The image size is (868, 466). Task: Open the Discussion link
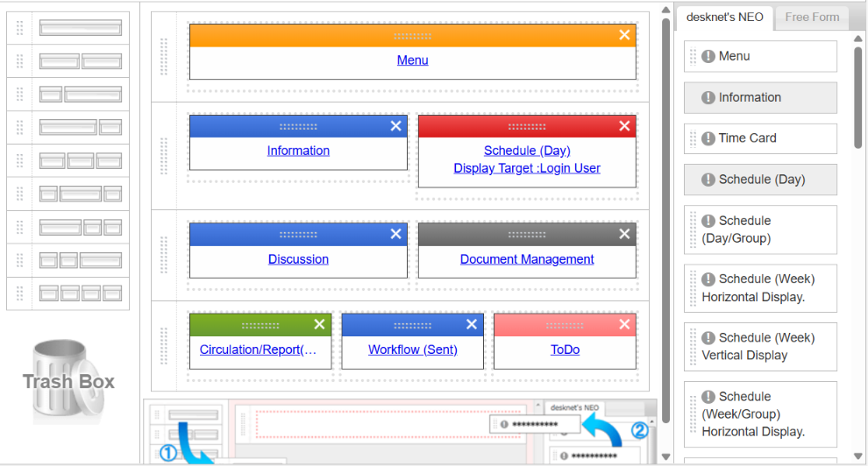(298, 259)
